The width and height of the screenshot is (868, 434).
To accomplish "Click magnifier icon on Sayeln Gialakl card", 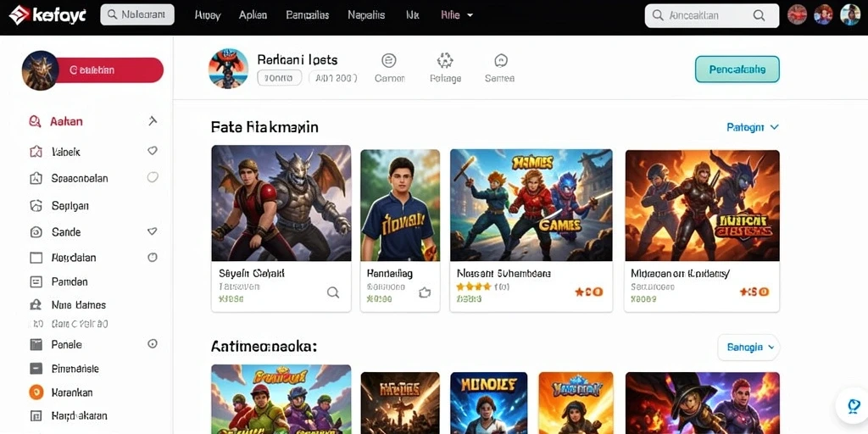I will click(332, 292).
